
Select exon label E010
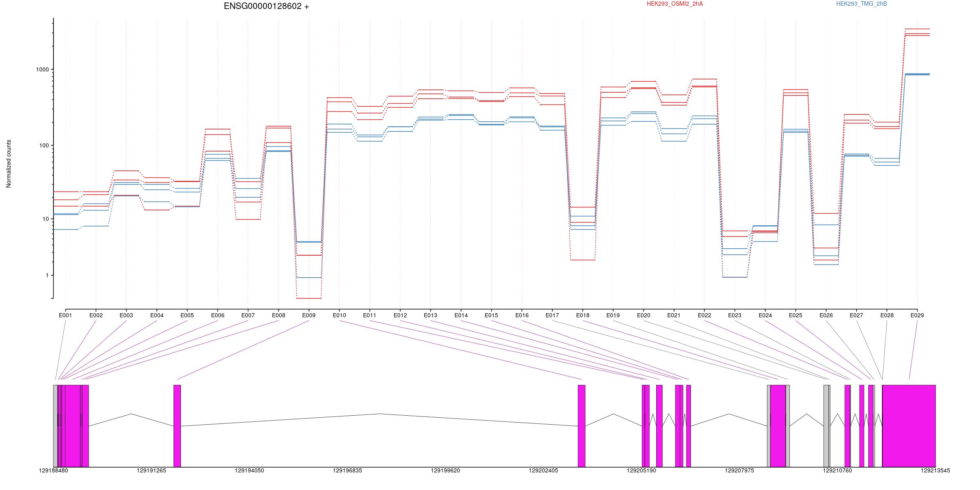tap(339, 315)
